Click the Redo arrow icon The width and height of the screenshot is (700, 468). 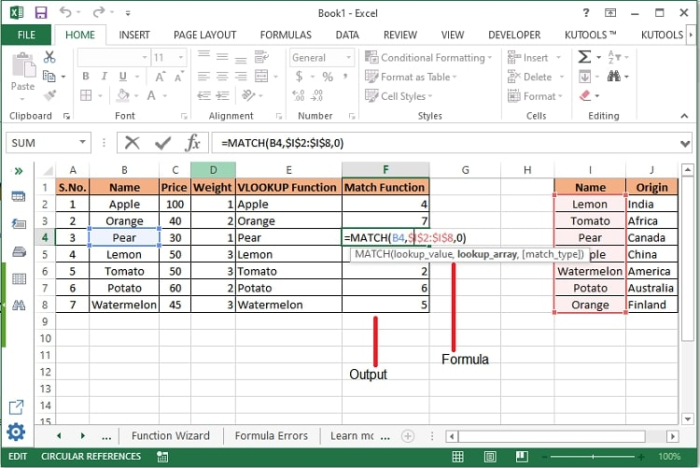pos(98,12)
